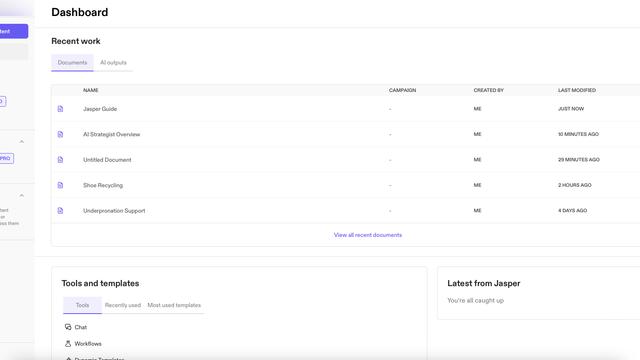Click the CREATED BY column header
Image resolution: width=640 pixels, height=360 pixels.
[x=489, y=90]
